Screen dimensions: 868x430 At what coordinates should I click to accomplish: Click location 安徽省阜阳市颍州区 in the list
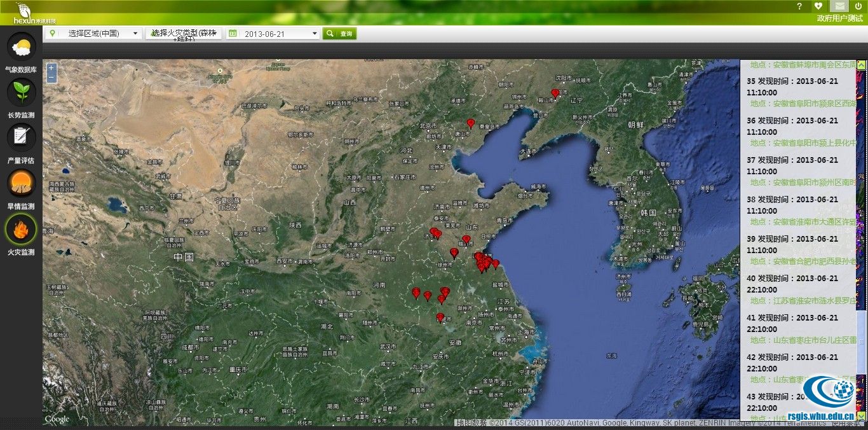tap(803, 183)
